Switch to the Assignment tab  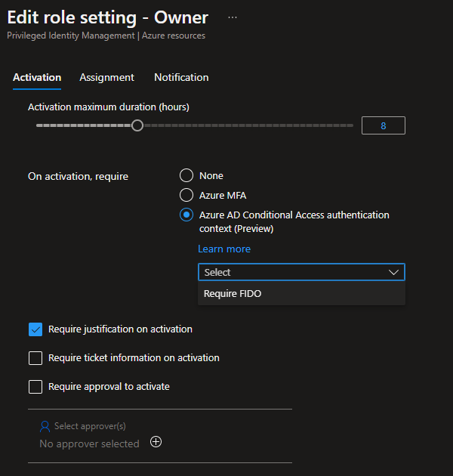point(106,77)
